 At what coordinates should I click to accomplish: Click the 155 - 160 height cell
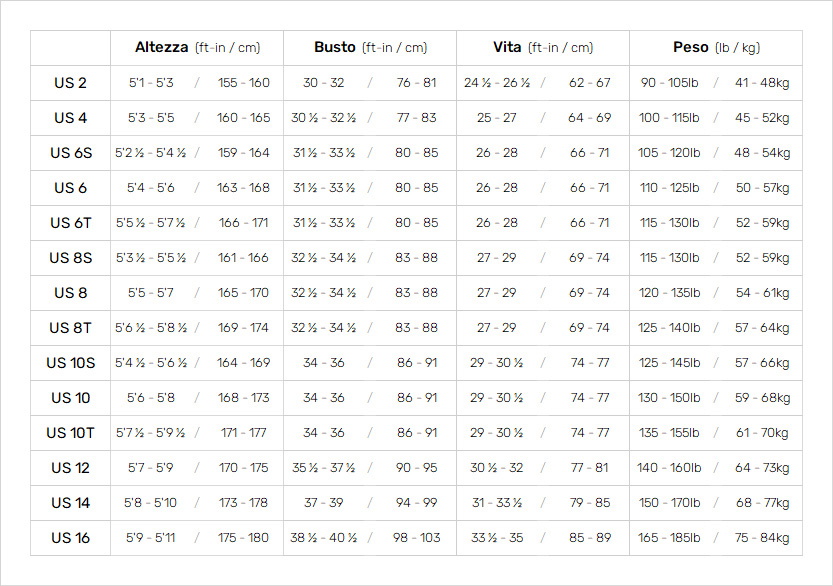tap(243, 83)
